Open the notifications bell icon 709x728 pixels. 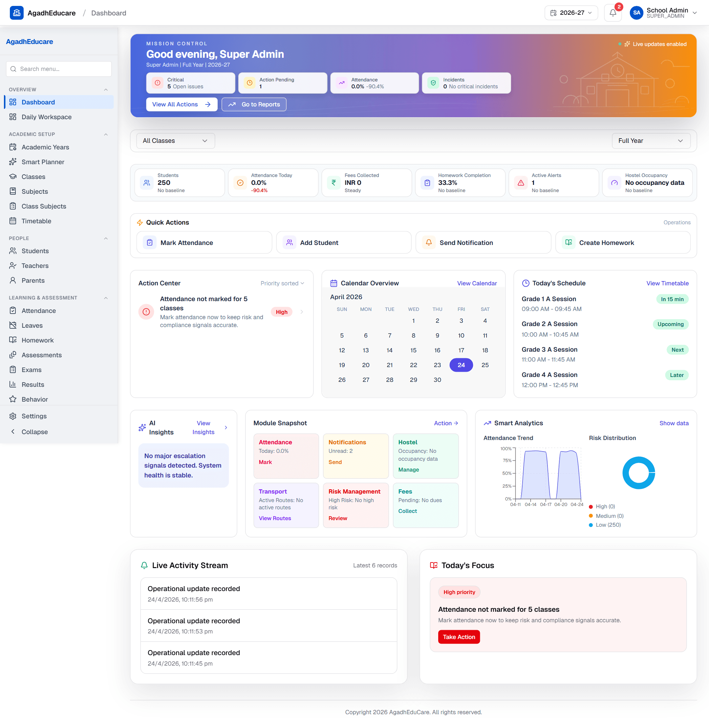pos(612,13)
